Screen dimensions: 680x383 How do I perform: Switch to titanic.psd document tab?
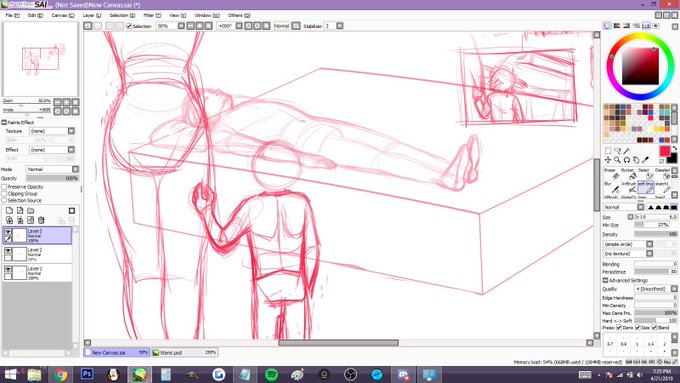(184, 353)
